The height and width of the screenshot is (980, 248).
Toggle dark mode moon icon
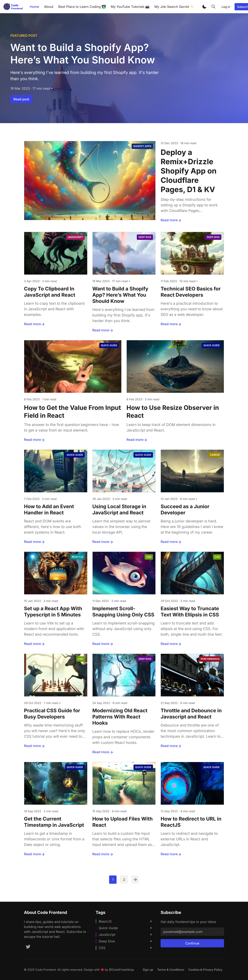tap(204, 6)
